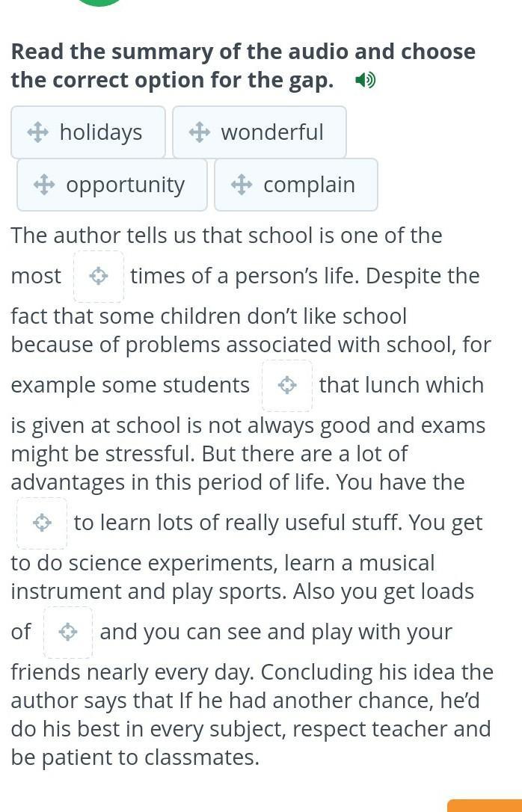Click the drag handle icon on 'wonderful'
The height and width of the screenshot is (812, 522).
click(x=200, y=132)
